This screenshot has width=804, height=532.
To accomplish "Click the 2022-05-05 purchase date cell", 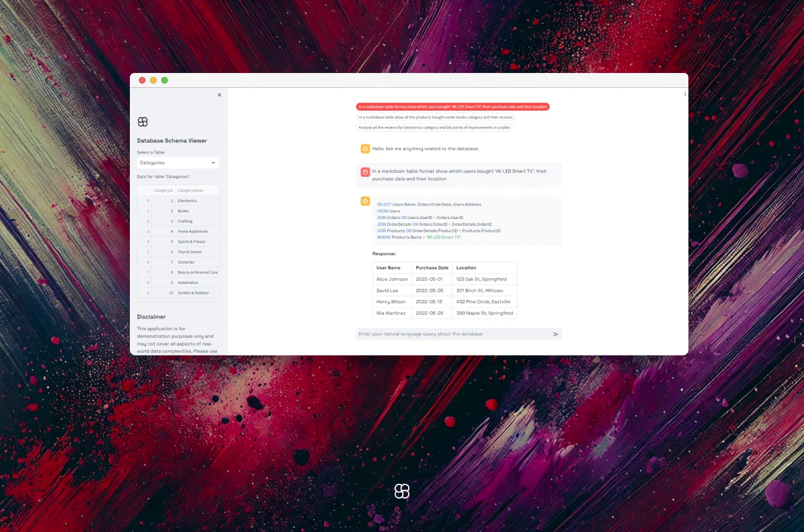I will tap(432, 290).
